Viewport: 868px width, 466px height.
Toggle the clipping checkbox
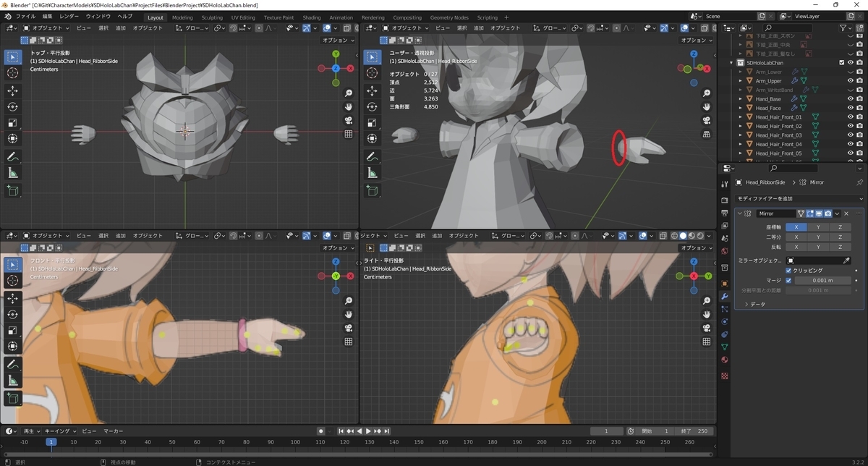789,270
